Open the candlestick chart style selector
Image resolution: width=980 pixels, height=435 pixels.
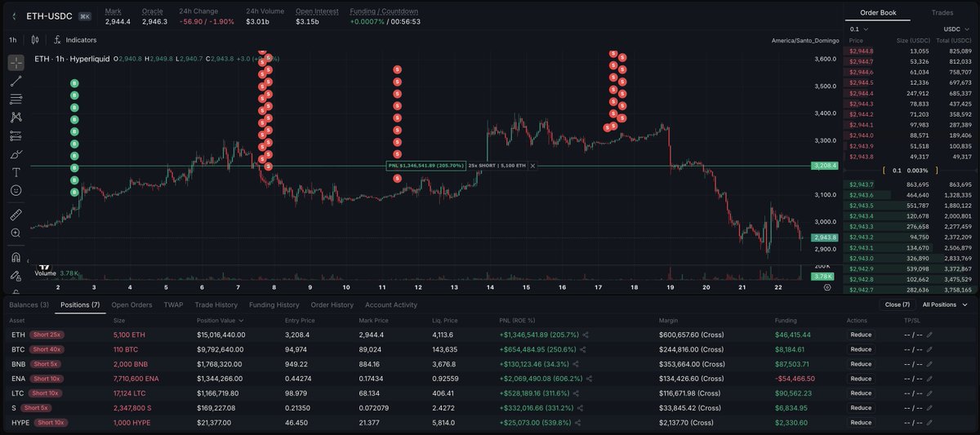coord(35,39)
